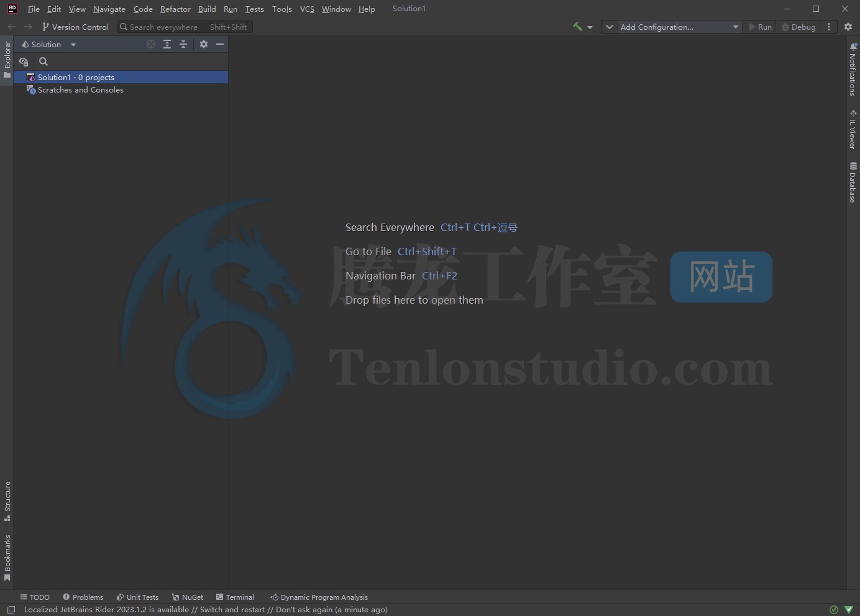The image size is (860, 616).
Task: Click the Ctrl+Shift+T shortcut text
Action: (x=427, y=251)
